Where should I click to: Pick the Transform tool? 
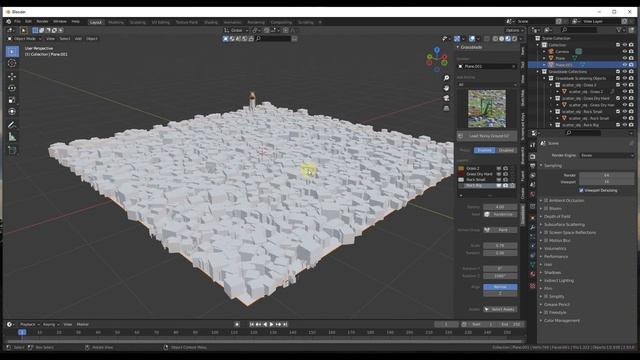point(12,111)
